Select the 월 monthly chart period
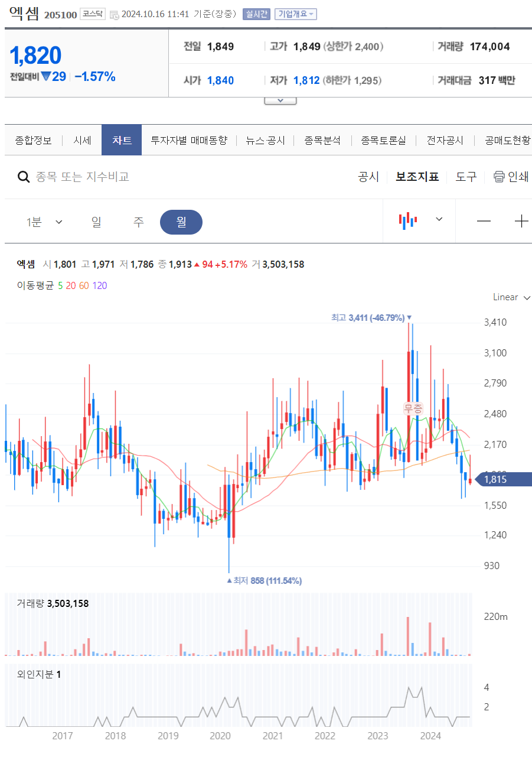 (181, 222)
